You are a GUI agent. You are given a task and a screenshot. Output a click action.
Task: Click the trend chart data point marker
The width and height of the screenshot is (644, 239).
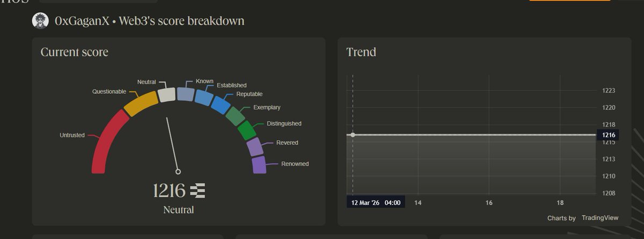coord(353,135)
